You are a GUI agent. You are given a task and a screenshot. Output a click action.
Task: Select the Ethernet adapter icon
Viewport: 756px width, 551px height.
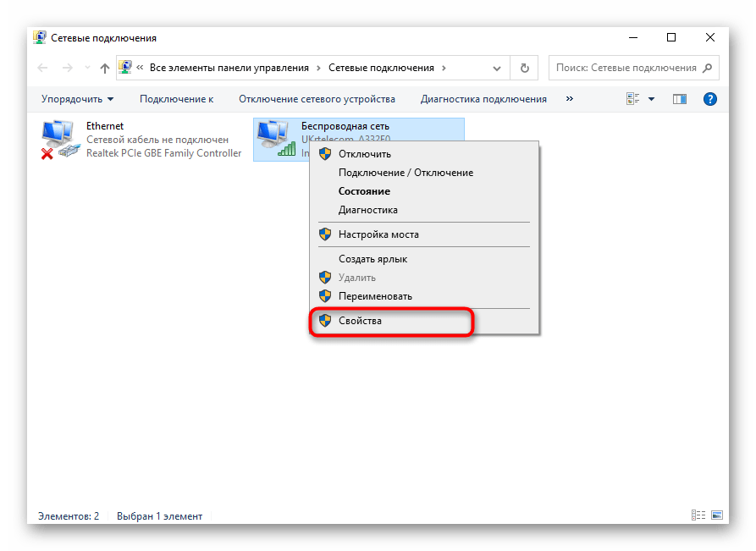click(58, 140)
